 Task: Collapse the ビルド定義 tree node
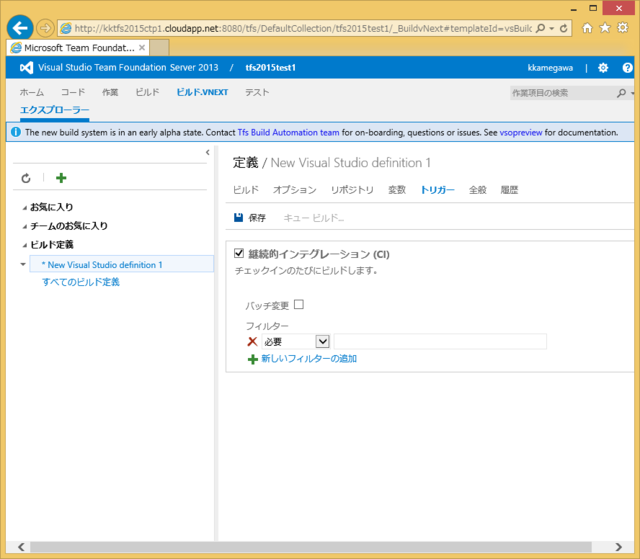pyautogui.click(x=24, y=246)
